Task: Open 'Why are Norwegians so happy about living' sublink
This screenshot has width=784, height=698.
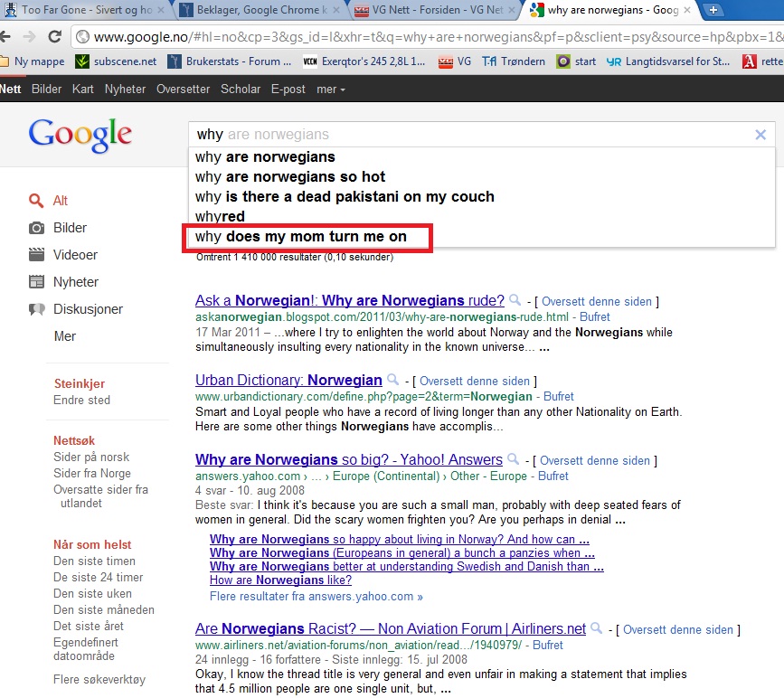Action: (400, 540)
